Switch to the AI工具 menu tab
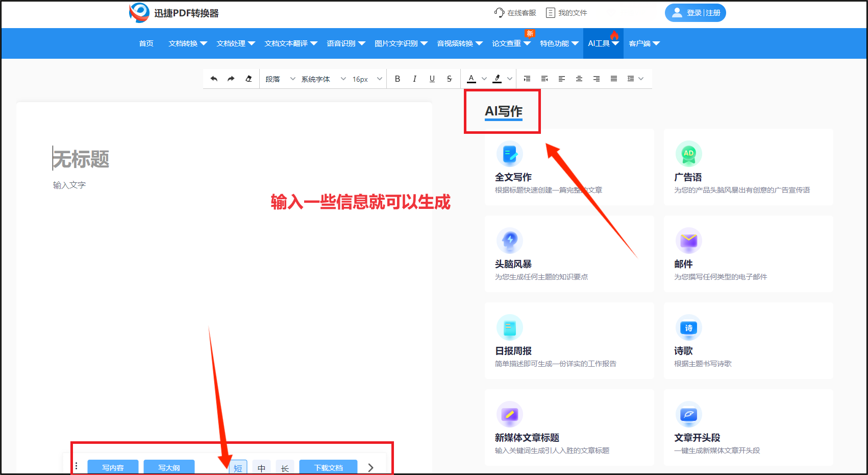The width and height of the screenshot is (868, 475). pyautogui.click(x=600, y=43)
